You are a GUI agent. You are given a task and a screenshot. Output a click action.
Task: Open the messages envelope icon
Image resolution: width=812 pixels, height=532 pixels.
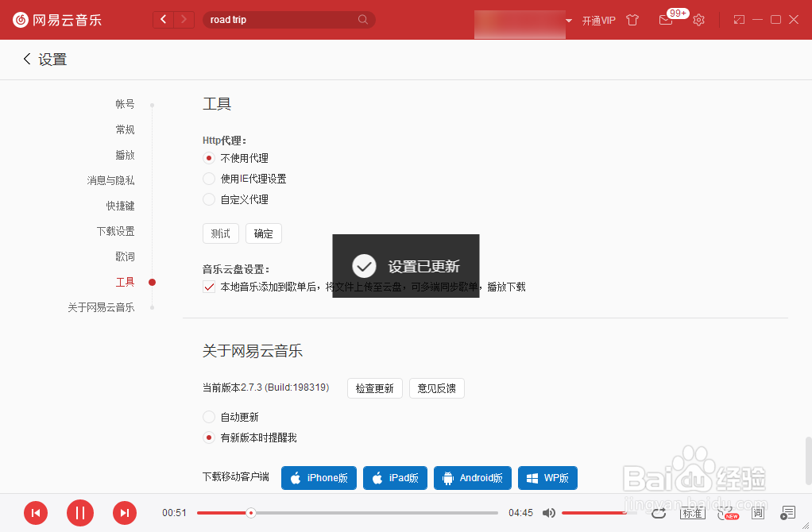(x=666, y=20)
